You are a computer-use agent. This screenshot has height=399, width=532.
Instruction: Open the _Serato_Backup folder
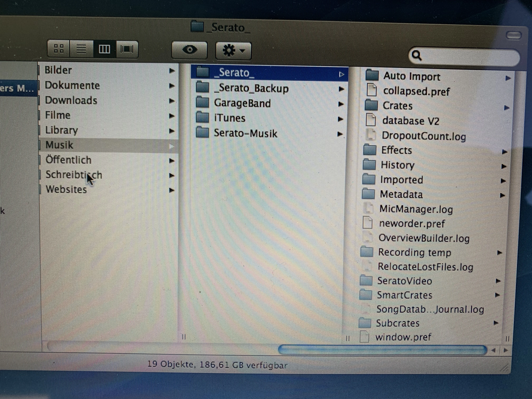tap(251, 88)
